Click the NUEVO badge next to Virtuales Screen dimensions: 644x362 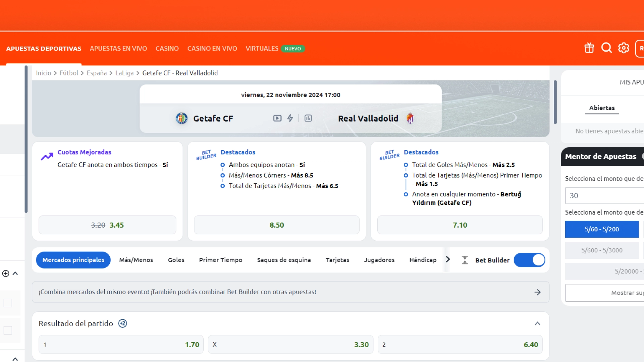pyautogui.click(x=293, y=49)
